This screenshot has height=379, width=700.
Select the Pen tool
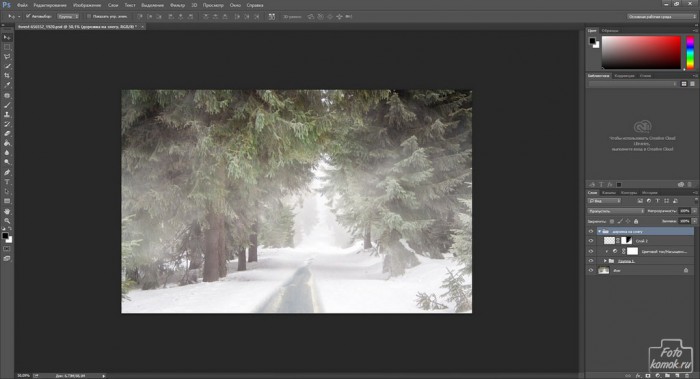click(7, 172)
